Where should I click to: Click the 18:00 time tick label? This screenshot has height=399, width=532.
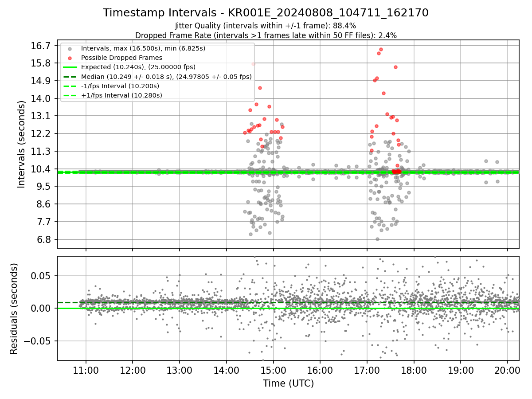(x=414, y=371)
